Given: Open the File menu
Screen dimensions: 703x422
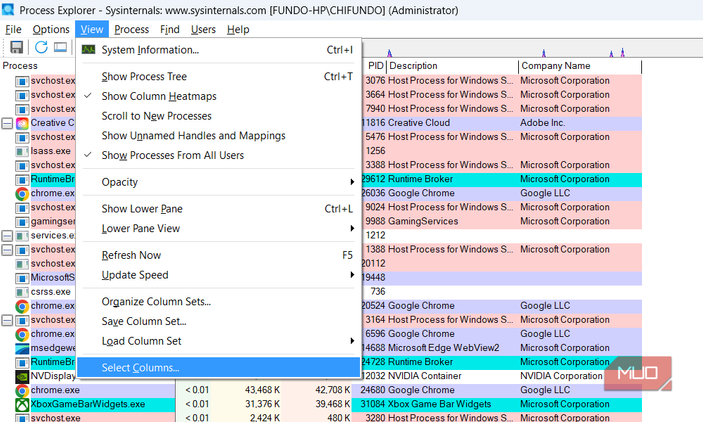Looking at the screenshot, I should (x=13, y=30).
